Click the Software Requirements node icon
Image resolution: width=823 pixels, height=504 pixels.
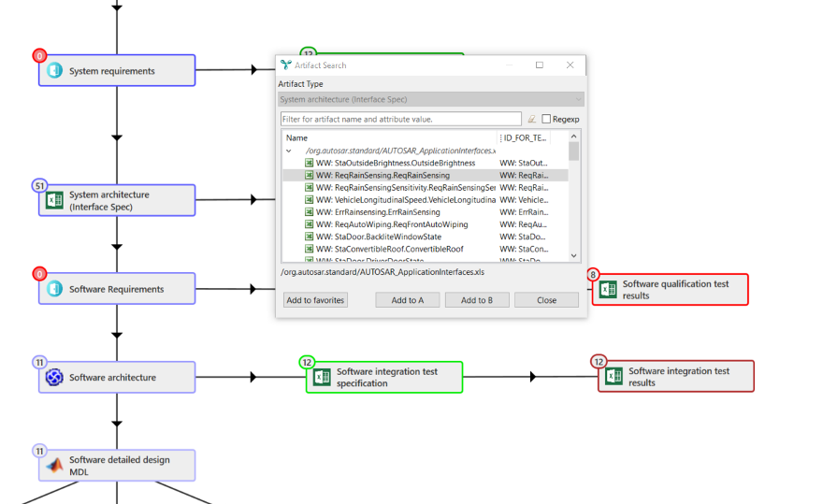click(54, 289)
